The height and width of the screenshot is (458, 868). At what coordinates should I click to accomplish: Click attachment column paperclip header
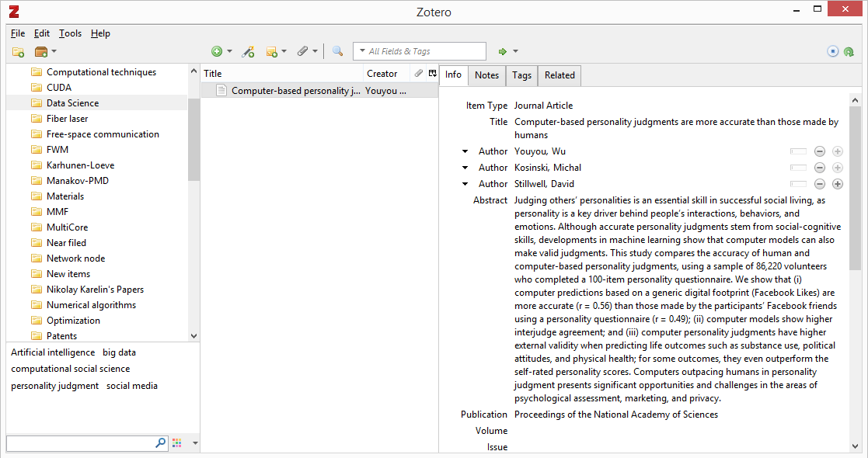[419, 73]
